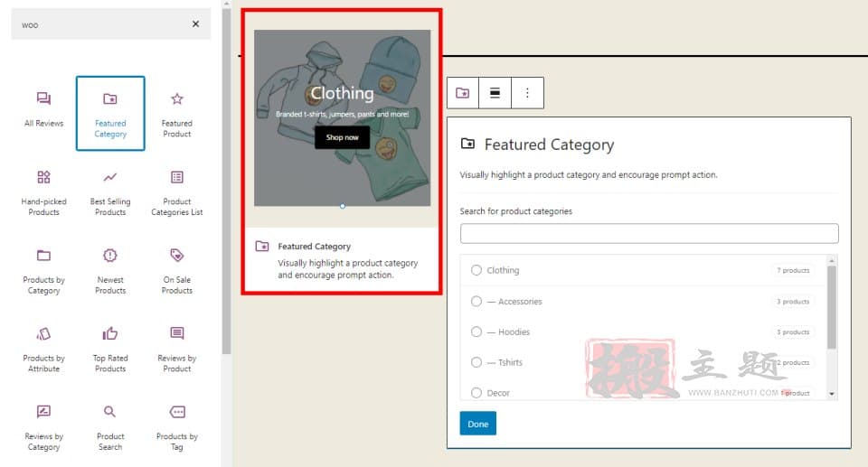Click the category list scrollbar down arrow
Screen dimensions: 868x467
(832, 394)
